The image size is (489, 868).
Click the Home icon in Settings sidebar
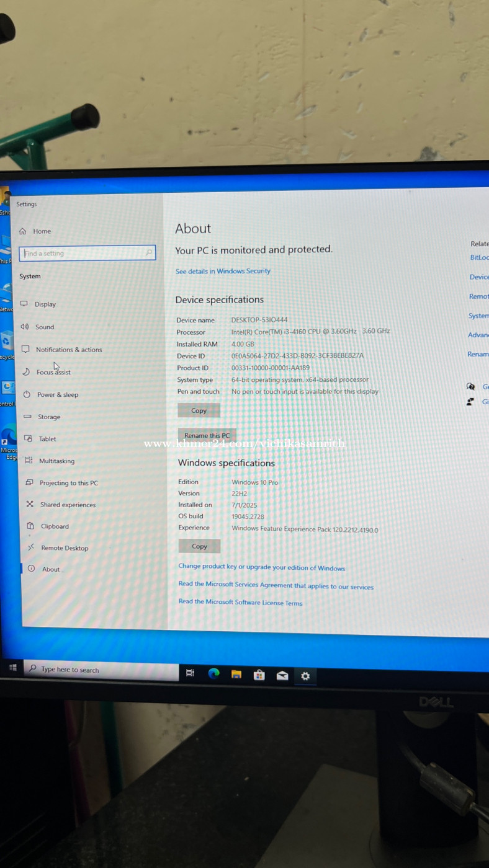tap(23, 231)
